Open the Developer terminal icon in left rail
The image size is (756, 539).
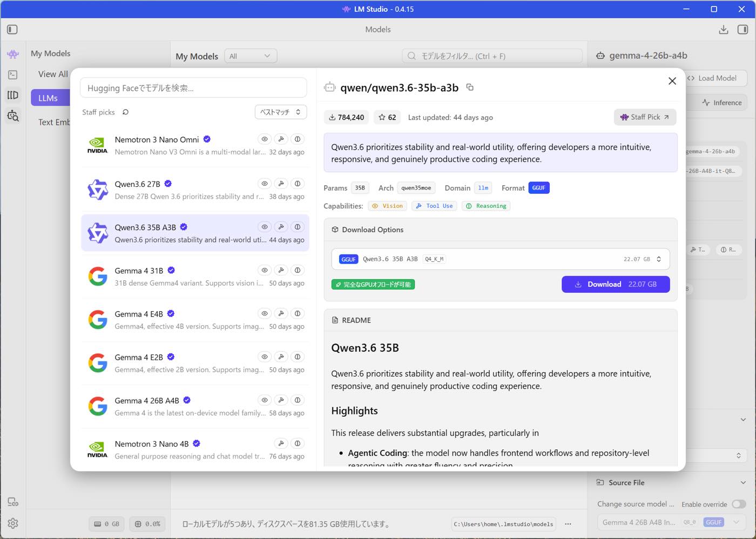coord(13,75)
